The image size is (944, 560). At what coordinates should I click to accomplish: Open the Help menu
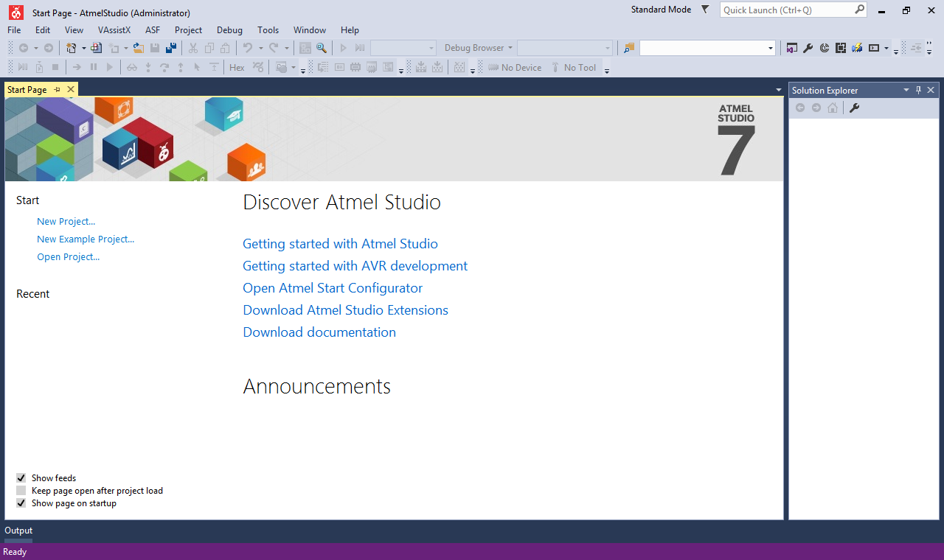(350, 30)
